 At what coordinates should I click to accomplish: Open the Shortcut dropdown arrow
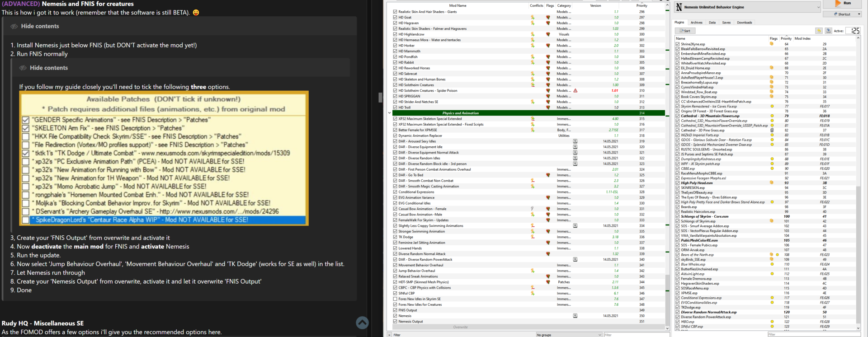[859, 14]
